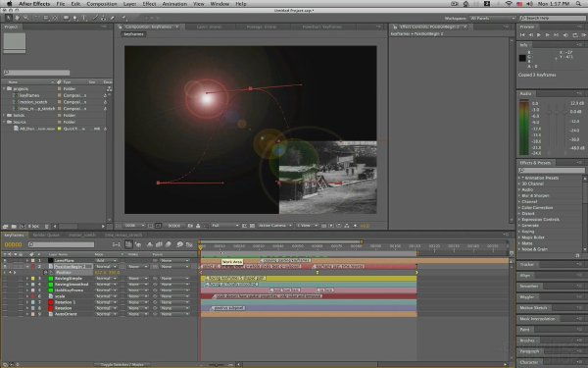The width and height of the screenshot is (588, 368).
Task: Open the viewer resolution Full dropdown
Action: point(224,226)
